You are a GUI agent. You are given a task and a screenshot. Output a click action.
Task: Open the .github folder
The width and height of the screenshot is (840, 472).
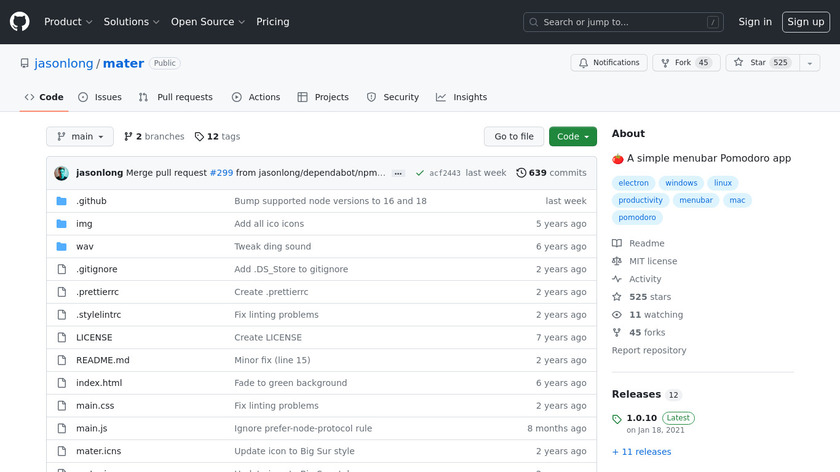91,201
